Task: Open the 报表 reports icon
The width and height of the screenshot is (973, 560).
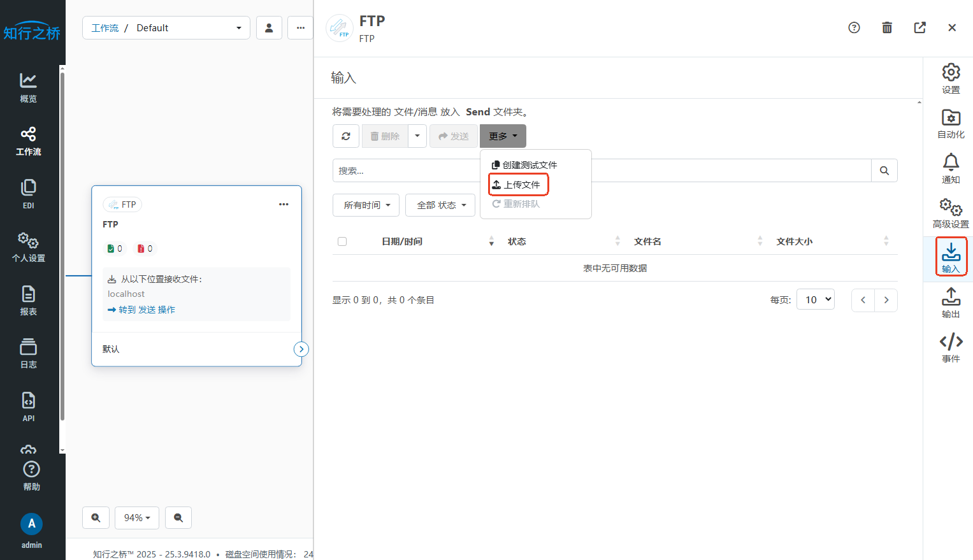Action: (x=28, y=301)
